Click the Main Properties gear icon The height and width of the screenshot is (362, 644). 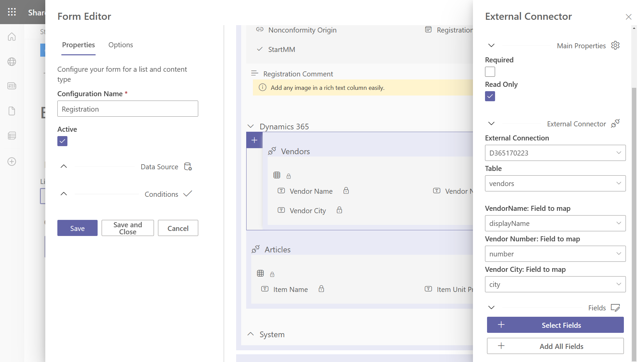615,45
